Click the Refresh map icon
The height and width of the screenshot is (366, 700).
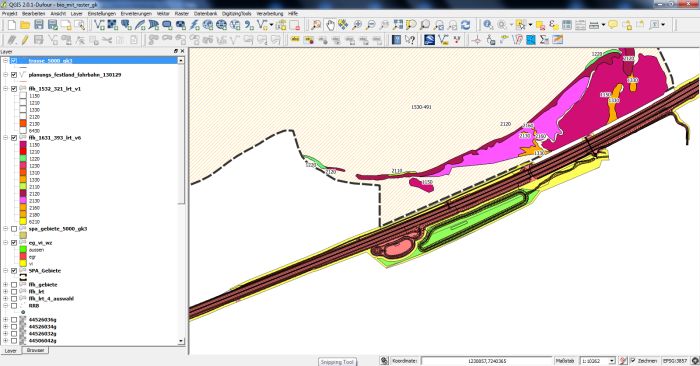(x=466, y=25)
